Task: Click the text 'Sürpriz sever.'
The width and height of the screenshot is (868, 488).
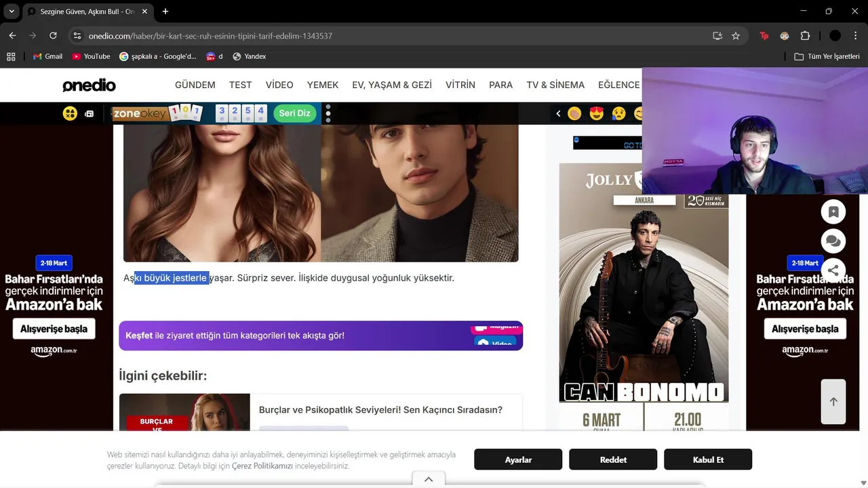Action: (267, 278)
